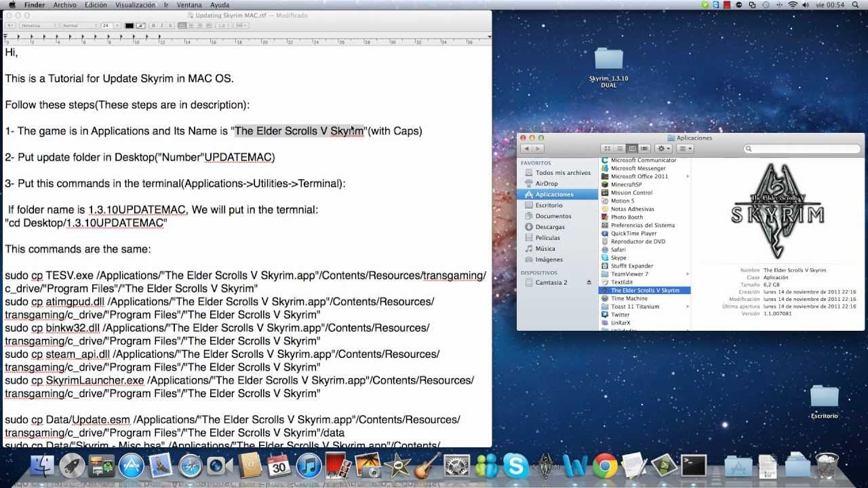This screenshot has width=868, height=488.
Task: Launch iMovie star icon in Dock
Action: click(x=397, y=466)
